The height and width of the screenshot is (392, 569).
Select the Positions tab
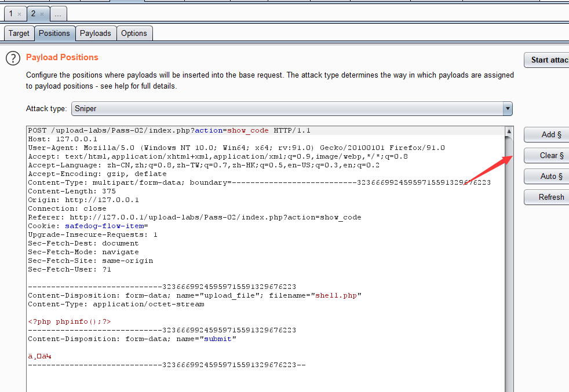click(54, 34)
